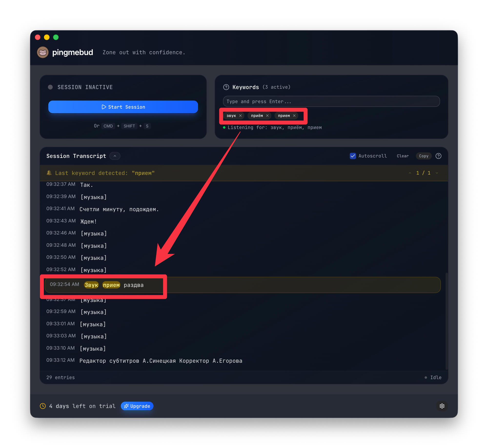
Task: Open the Keywords help question mark icon
Action: point(226,87)
